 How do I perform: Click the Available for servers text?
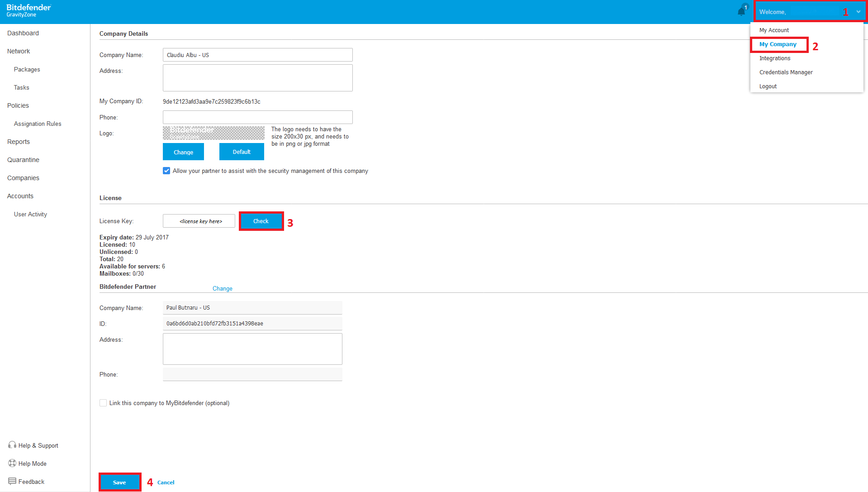[132, 266]
